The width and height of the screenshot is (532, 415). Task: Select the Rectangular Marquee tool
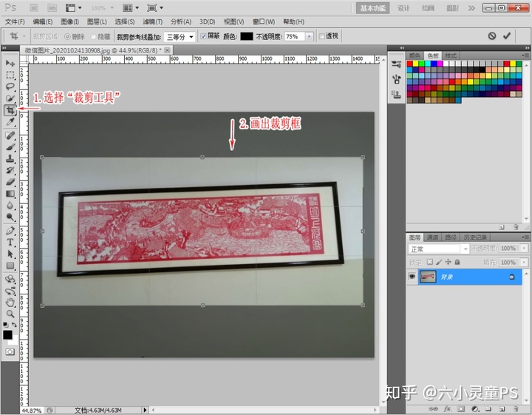pos(10,75)
